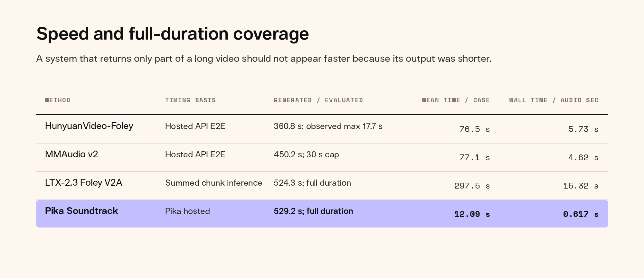Click the "Pika hosted" timing basis cell
644x278 pixels.
point(187,211)
